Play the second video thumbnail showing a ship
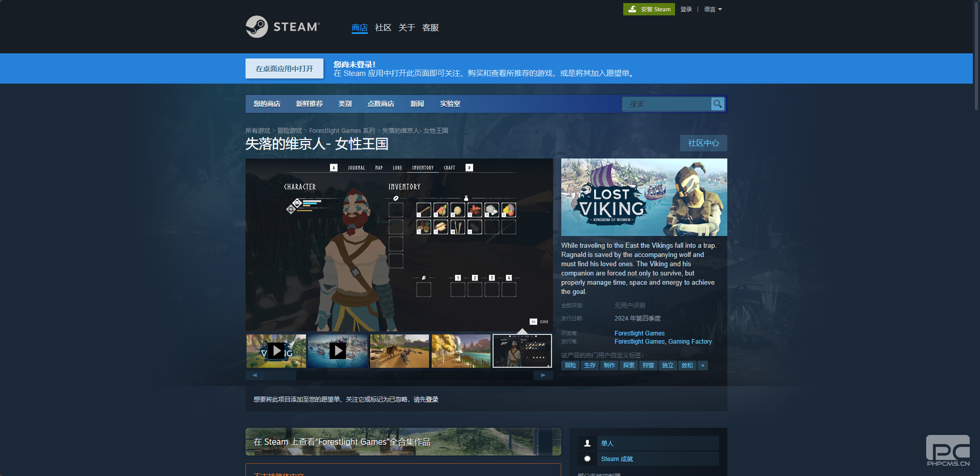The height and width of the screenshot is (476, 980). [x=338, y=351]
